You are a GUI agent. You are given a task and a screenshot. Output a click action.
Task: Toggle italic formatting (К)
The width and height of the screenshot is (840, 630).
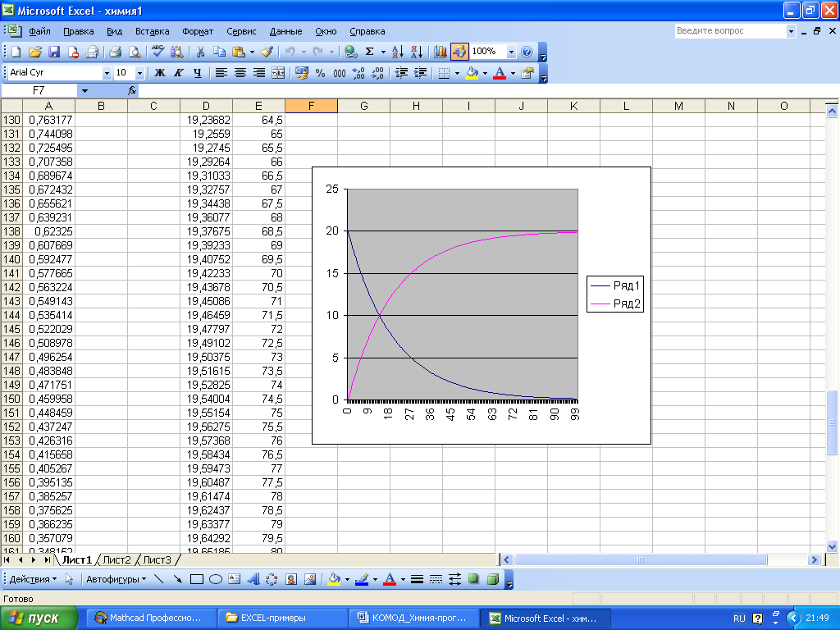[x=179, y=73]
